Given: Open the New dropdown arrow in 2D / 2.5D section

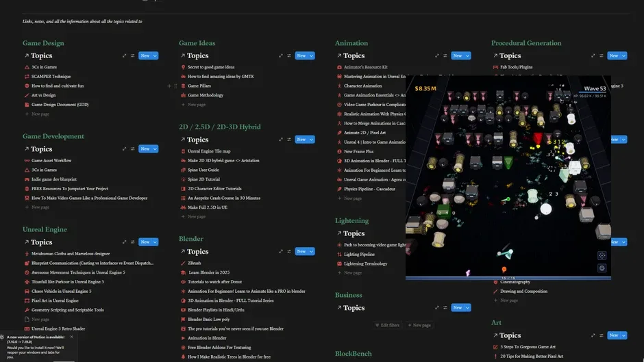Looking at the screenshot, I should [x=311, y=140].
